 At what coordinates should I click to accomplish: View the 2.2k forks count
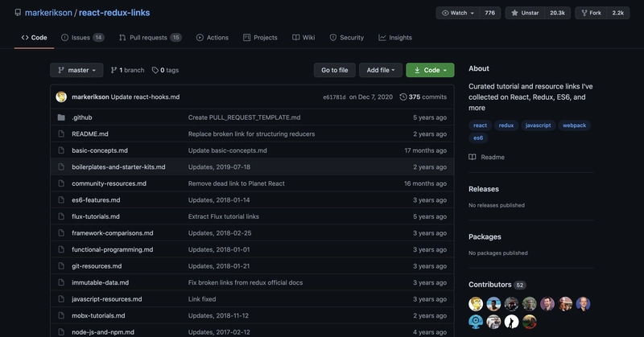pos(617,13)
